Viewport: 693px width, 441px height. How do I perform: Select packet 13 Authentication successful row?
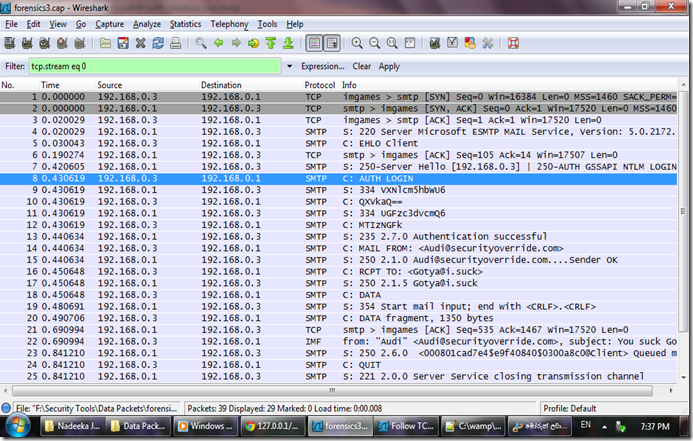click(x=339, y=236)
